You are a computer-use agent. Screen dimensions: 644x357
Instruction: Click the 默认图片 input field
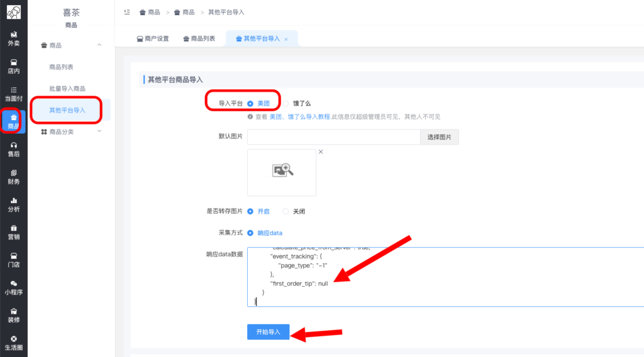click(333, 137)
